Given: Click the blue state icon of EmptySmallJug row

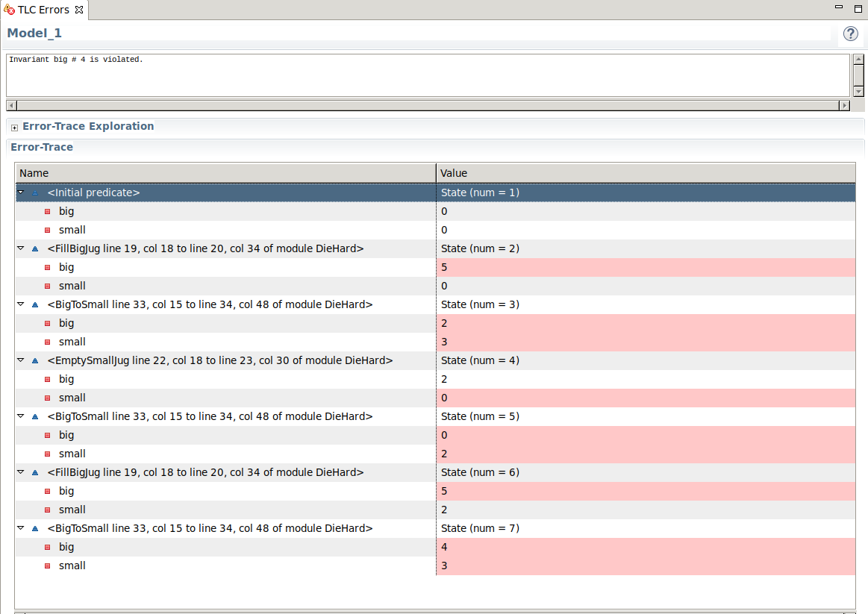Looking at the screenshot, I should tap(35, 360).
